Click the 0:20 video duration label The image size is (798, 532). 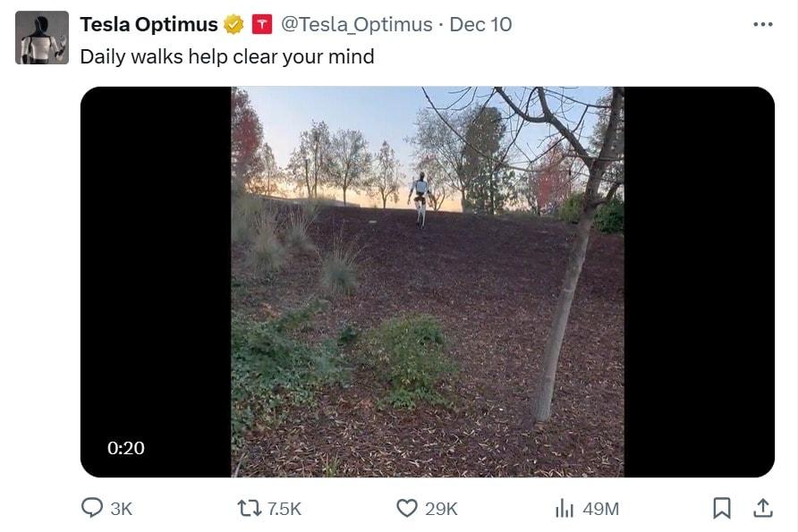pyautogui.click(x=126, y=448)
